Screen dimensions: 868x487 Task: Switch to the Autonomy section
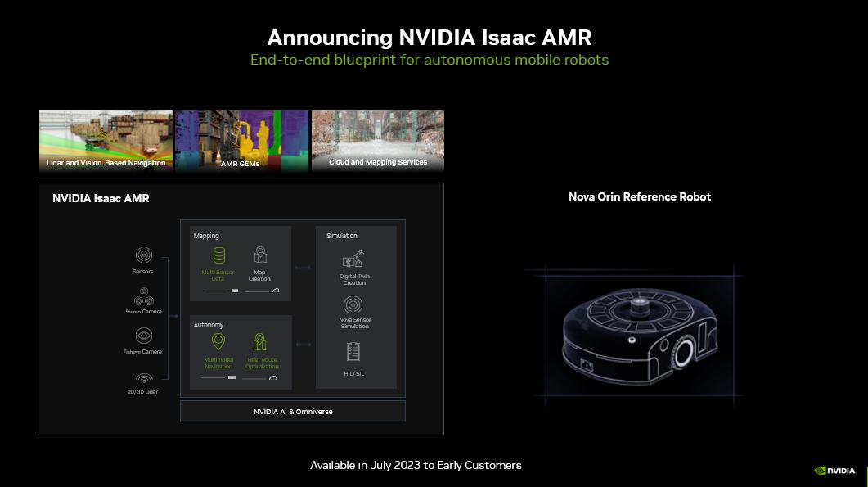pyautogui.click(x=208, y=326)
